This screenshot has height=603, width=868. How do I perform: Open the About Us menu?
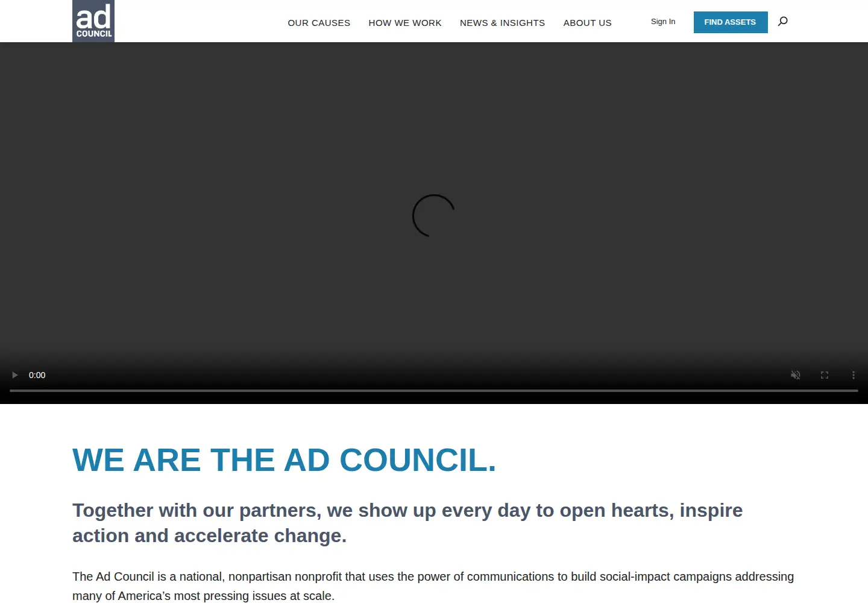click(588, 23)
